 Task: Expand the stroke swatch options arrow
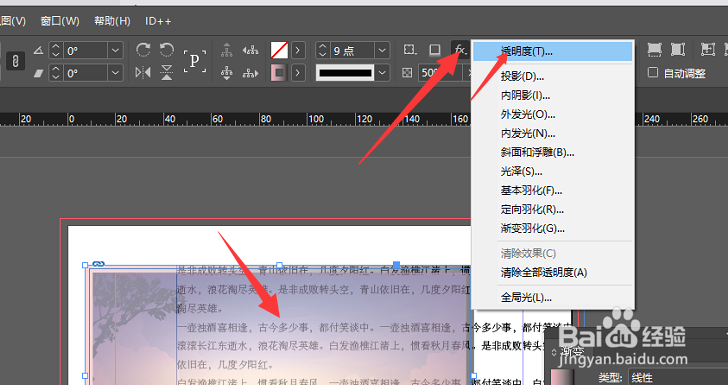298,73
